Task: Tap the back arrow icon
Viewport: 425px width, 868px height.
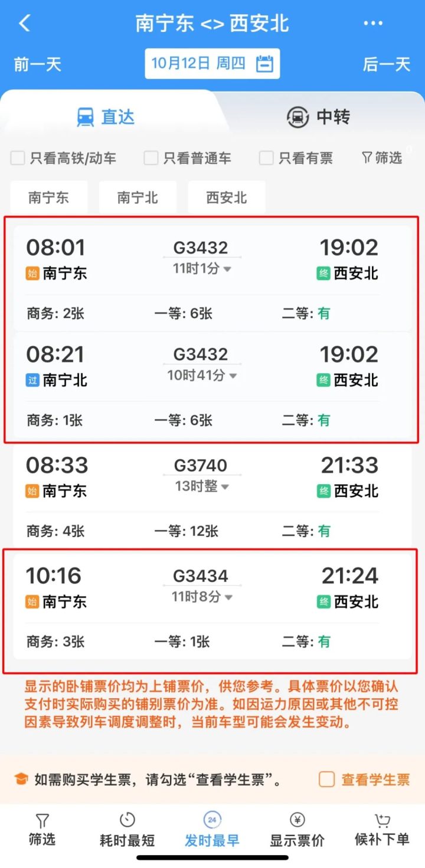Action: tap(24, 24)
